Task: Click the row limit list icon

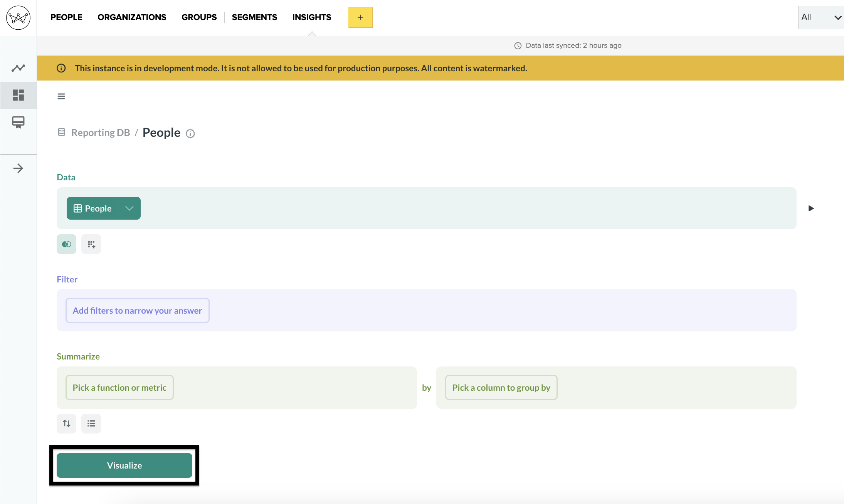Action: pos(91,424)
